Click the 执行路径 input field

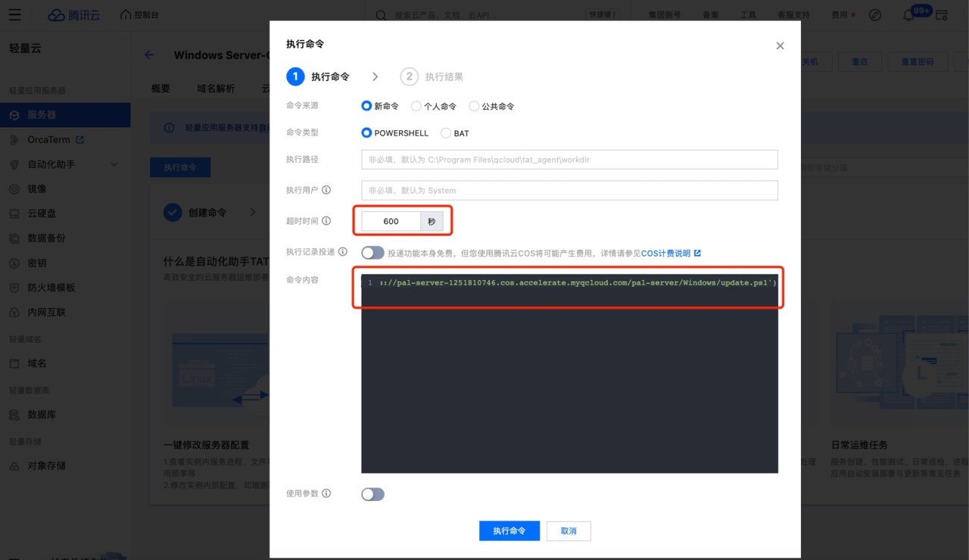[569, 160]
